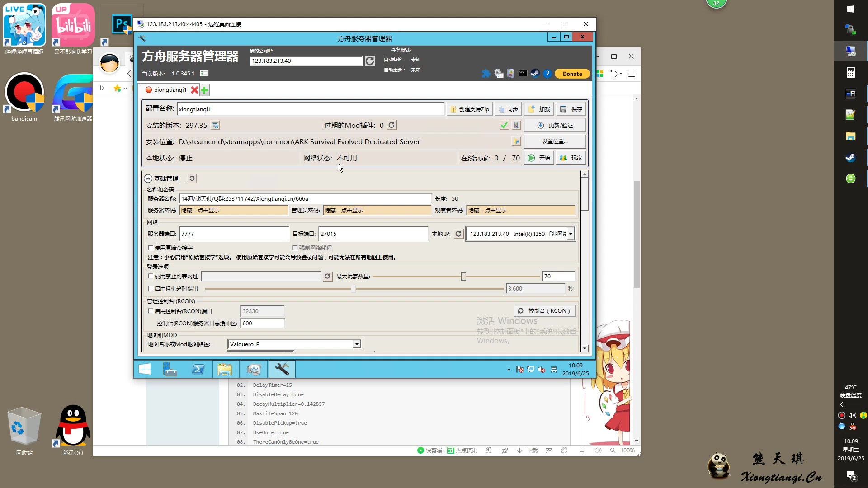Click the remote Windows Start button
Viewport: 868px width, 488px height.
(145, 369)
